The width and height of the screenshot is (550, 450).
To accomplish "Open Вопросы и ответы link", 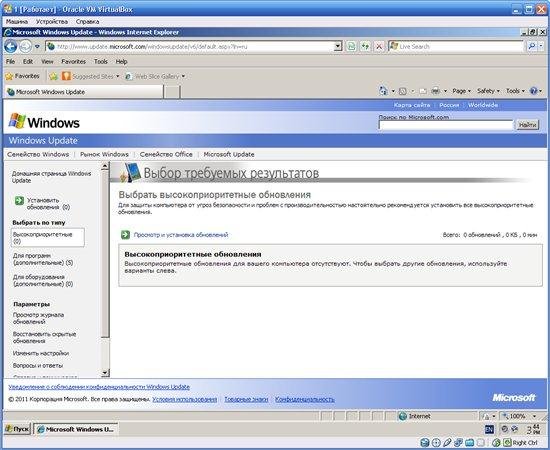I will coord(38,365).
